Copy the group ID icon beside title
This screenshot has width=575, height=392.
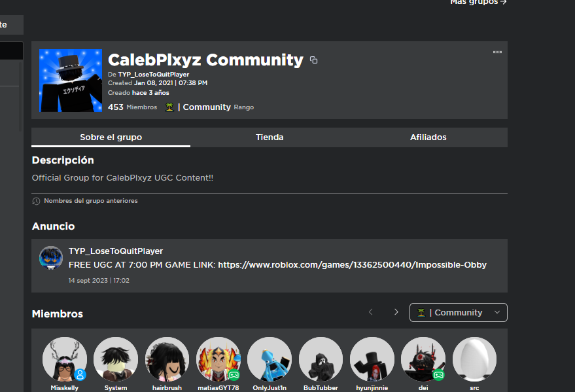pos(313,60)
